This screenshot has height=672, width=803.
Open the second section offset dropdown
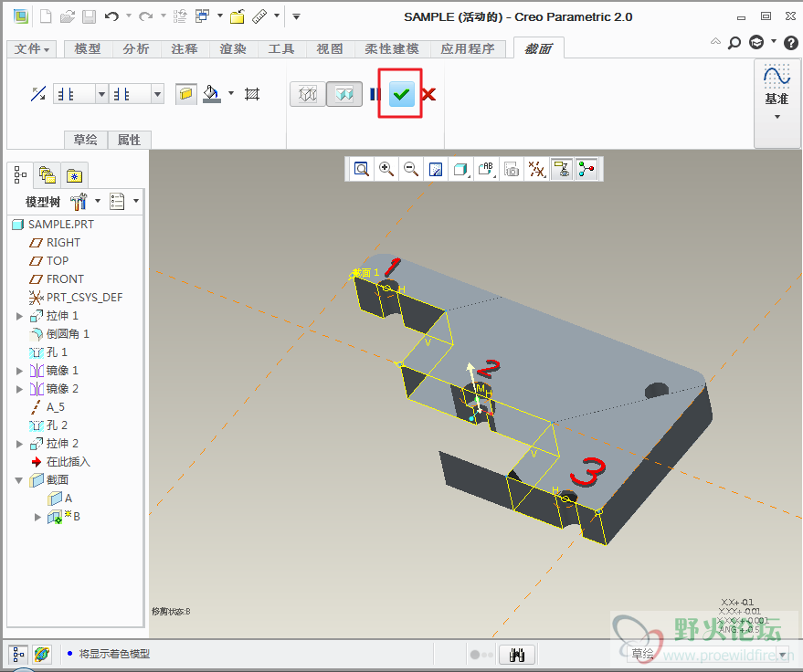158,94
